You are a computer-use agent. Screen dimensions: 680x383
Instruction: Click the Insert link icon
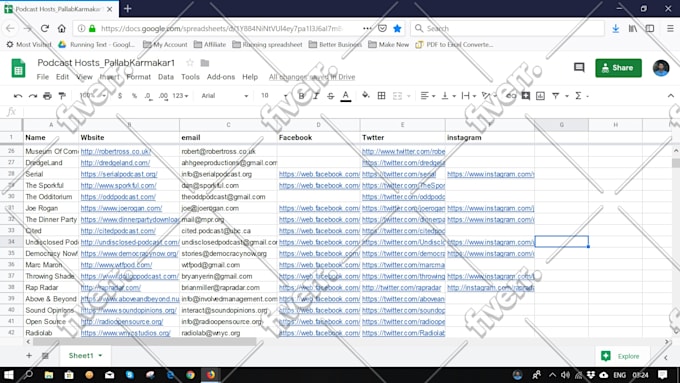tap(511, 96)
